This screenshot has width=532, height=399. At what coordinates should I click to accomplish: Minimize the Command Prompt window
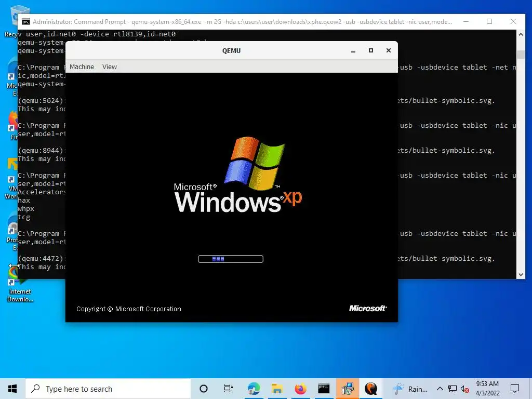coord(466,21)
